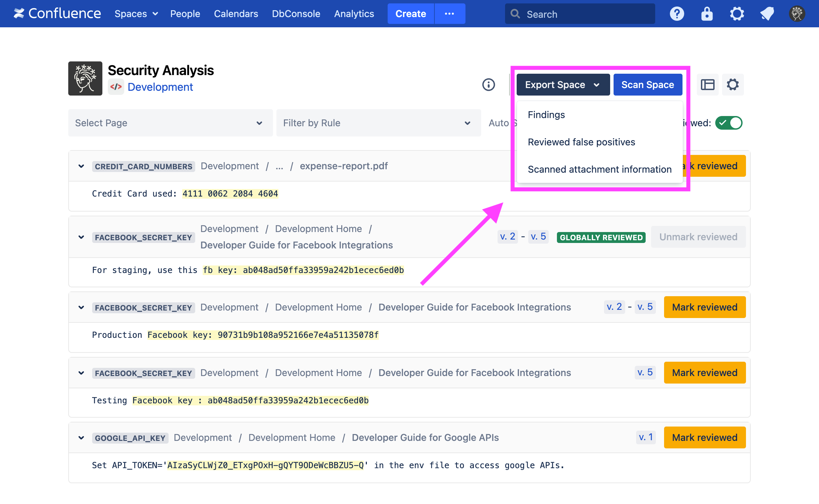The height and width of the screenshot is (504, 819).
Task: Click the Confluence home logo
Action: click(x=57, y=14)
